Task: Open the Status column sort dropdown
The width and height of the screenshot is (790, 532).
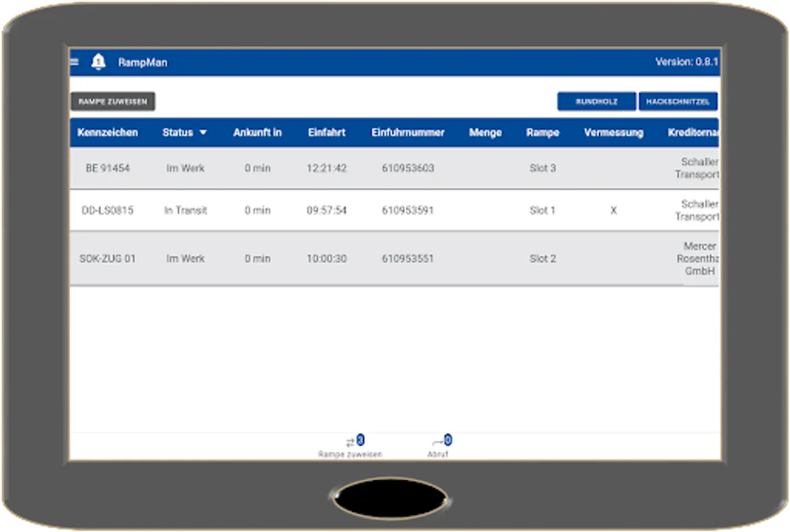Action: click(x=203, y=132)
